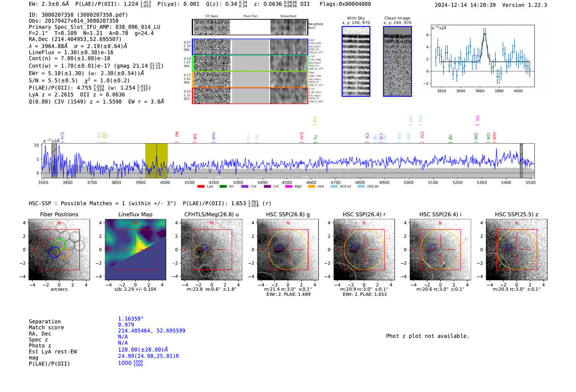Click the 'HSC-SSP : Possible Matches = 1' heading
576x392 pixels.
pyautogui.click(x=102, y=204)
